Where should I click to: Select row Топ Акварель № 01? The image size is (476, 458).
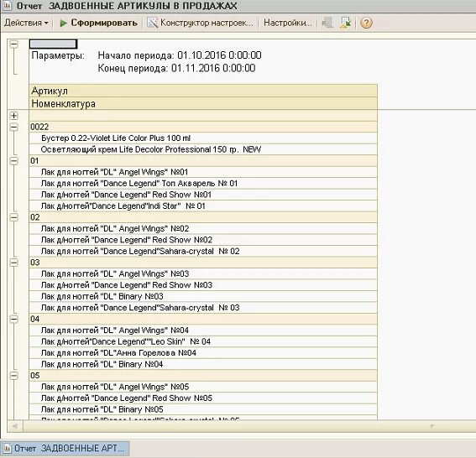[x=203, y=183]
